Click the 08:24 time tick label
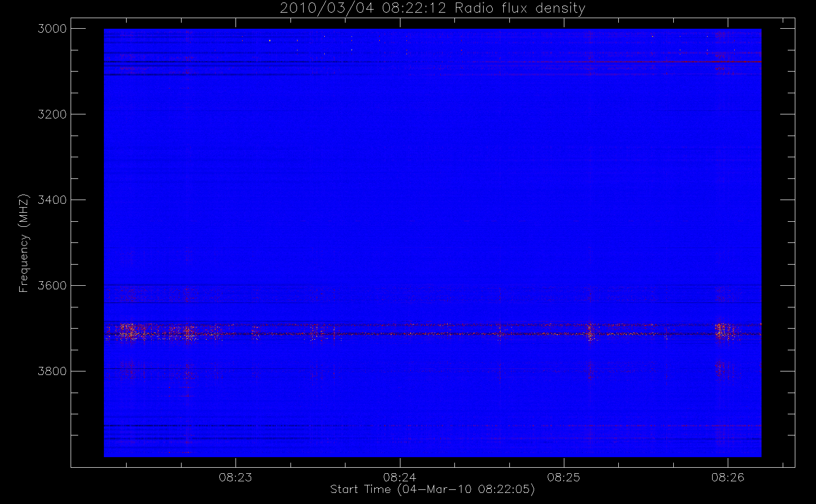 pyautogui.click(x=399, y=477)
